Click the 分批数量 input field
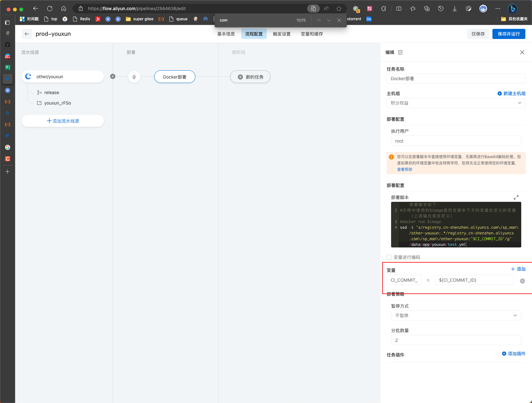This screenshot has height=403, width=532. tap(456, 340)
